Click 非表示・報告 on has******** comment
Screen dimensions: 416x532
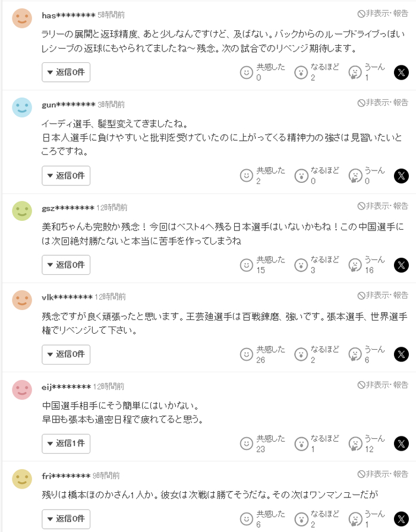coord(383,13)
